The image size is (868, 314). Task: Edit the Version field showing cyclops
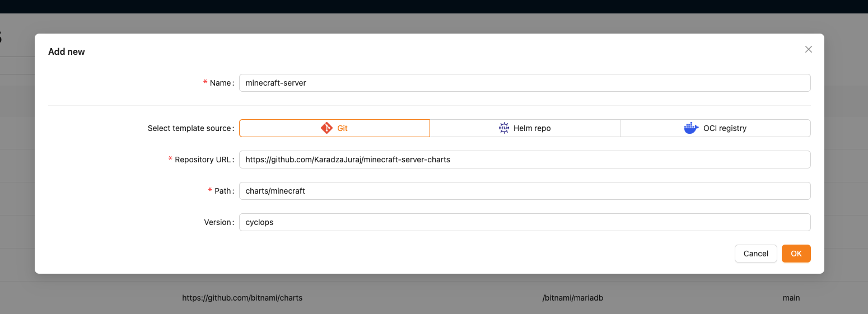[525, 222]
